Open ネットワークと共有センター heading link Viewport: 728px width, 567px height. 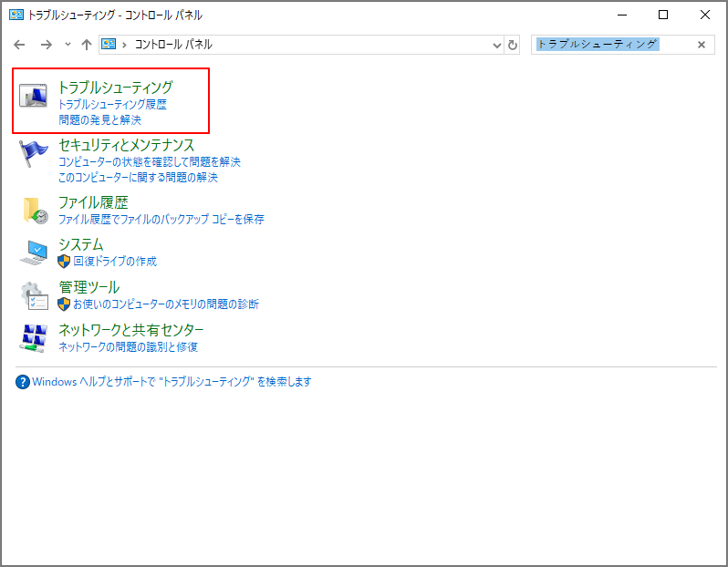coord(131,330)
